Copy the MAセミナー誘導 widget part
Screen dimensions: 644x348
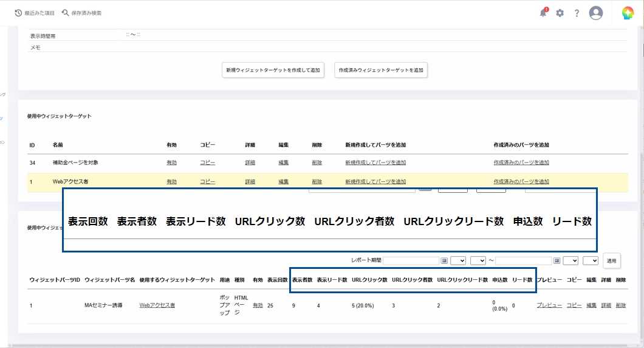(x=574, y=305)
